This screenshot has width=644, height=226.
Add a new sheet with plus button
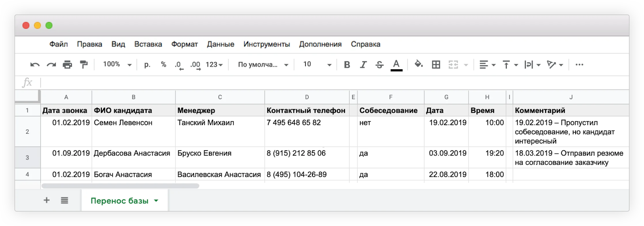click(x=47, y=200)
